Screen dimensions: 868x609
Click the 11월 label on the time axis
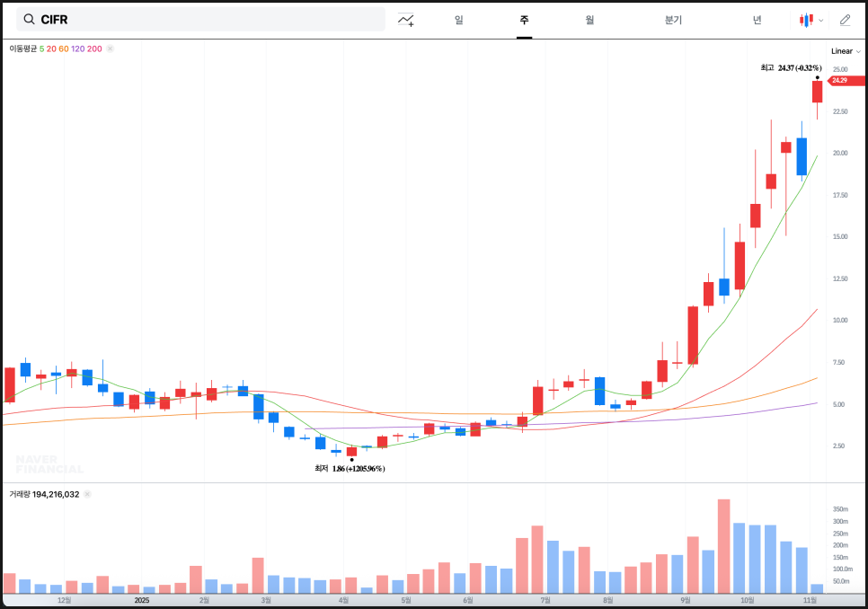click(810, 600)
